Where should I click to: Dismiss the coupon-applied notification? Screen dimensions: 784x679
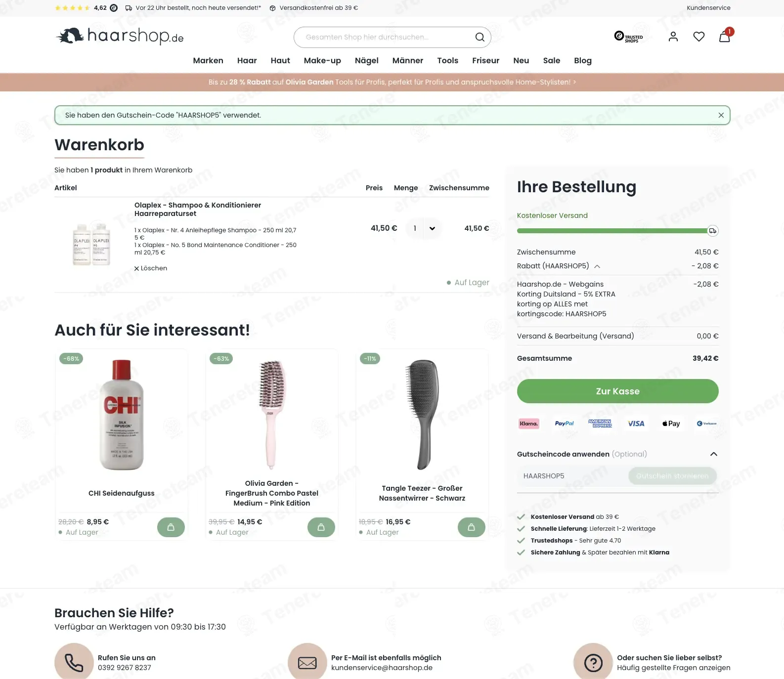click(721, 115)
